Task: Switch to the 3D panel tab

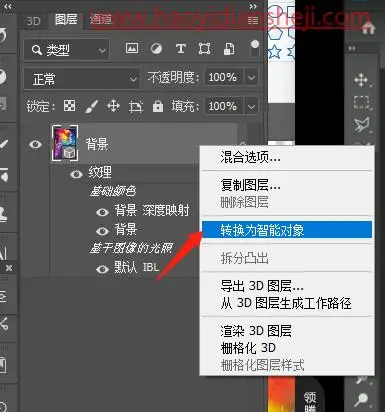Action: point(33,21)
